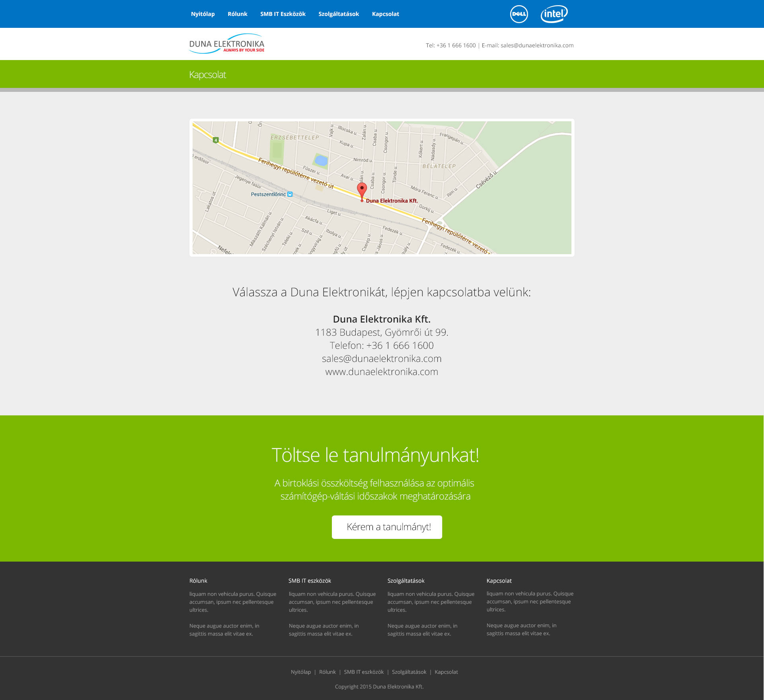This screenshot has height=700, width=764.
Task: Click the sales@dunaelektronika.com address under contact details
Action: (x=382, y=359)
